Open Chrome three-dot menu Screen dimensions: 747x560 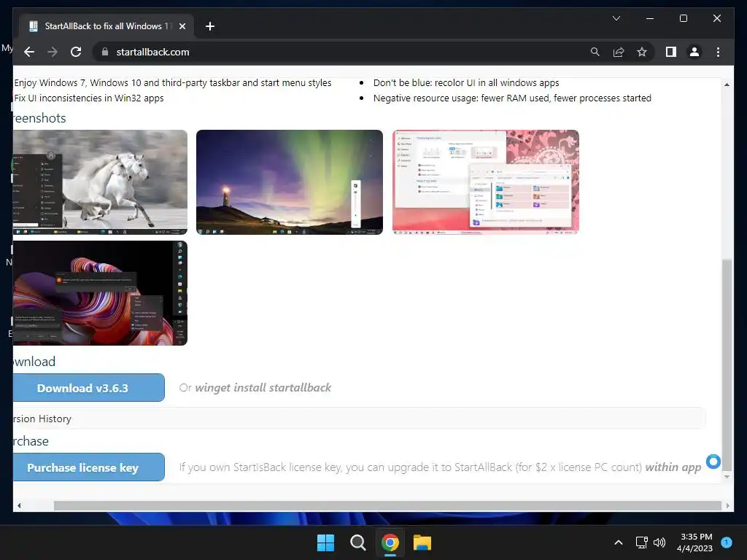point(718,52)
